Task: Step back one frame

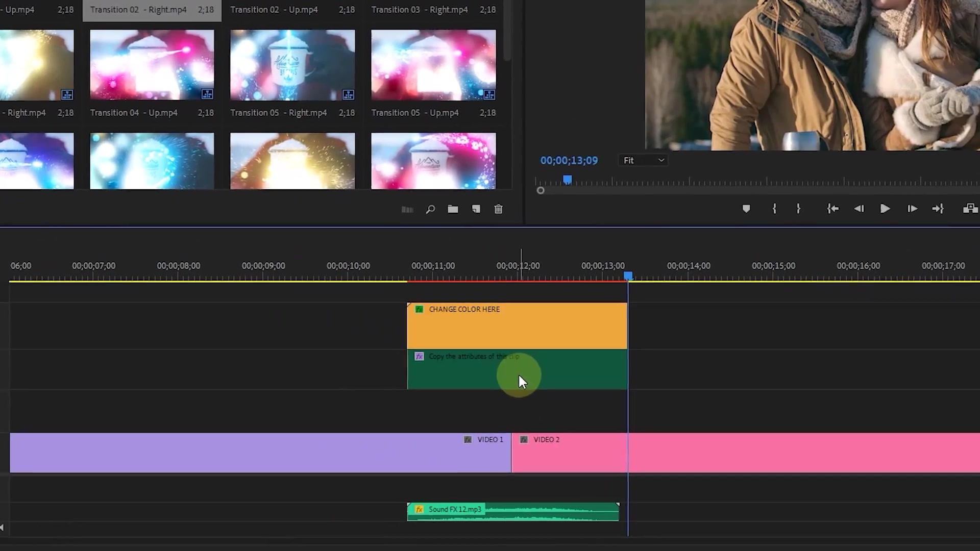Action: [x=859, y=209]
